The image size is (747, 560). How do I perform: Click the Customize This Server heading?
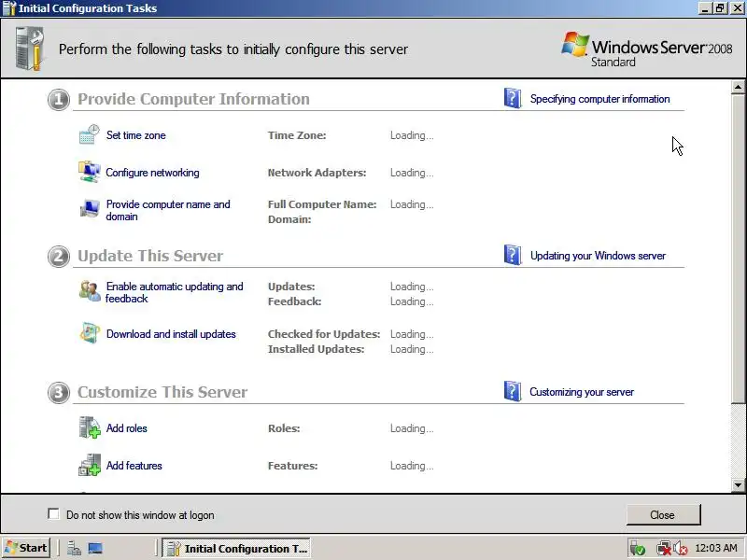tap(162, 392)
